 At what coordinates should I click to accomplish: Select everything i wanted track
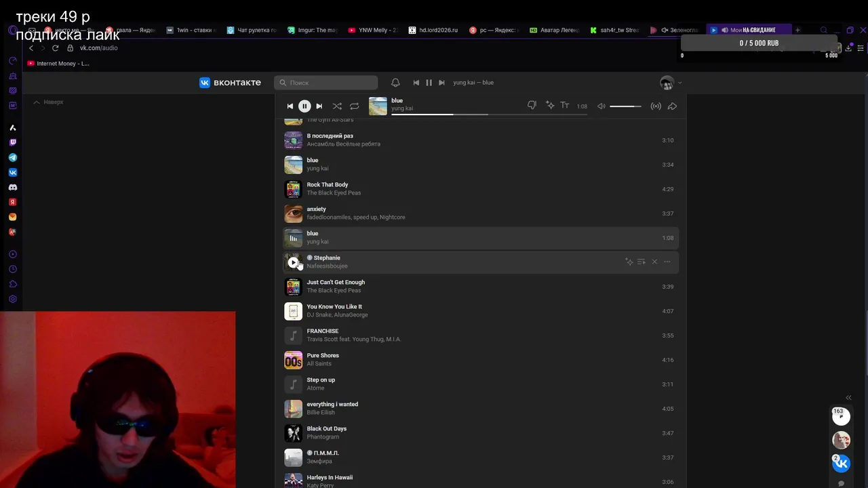click(x=480, y=409)
